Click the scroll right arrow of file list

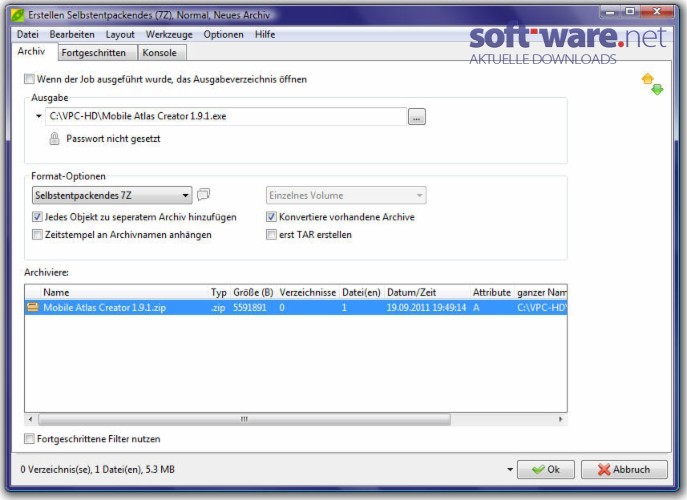(x=560, y=419)
